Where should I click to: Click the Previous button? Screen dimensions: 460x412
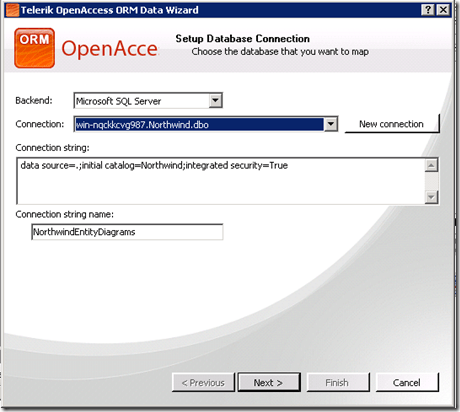tap(203, 382)
